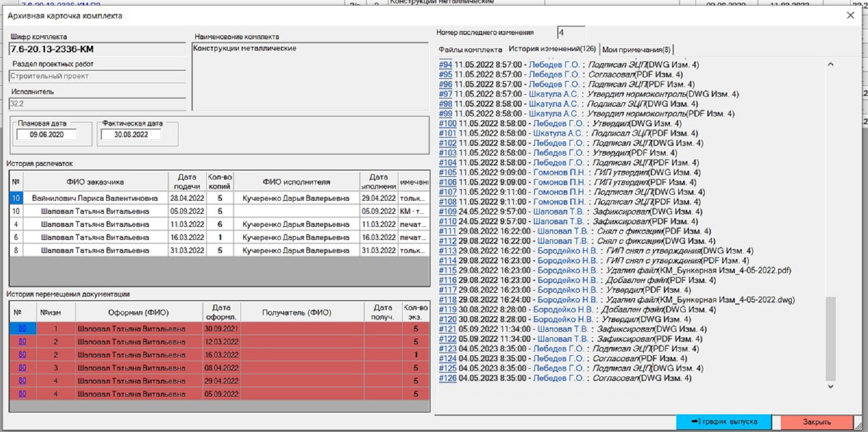Open the Файлы комплекта tab

[x=470, y=50]
